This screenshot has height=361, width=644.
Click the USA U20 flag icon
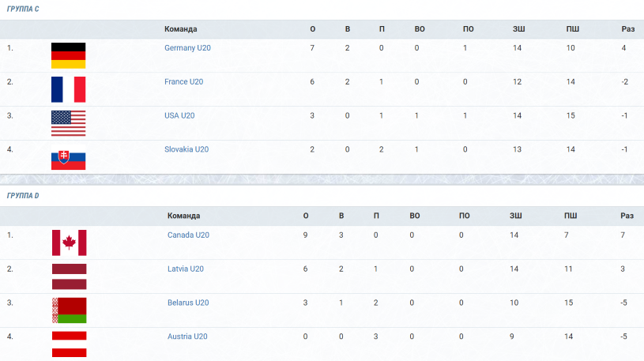click(68, 122)
